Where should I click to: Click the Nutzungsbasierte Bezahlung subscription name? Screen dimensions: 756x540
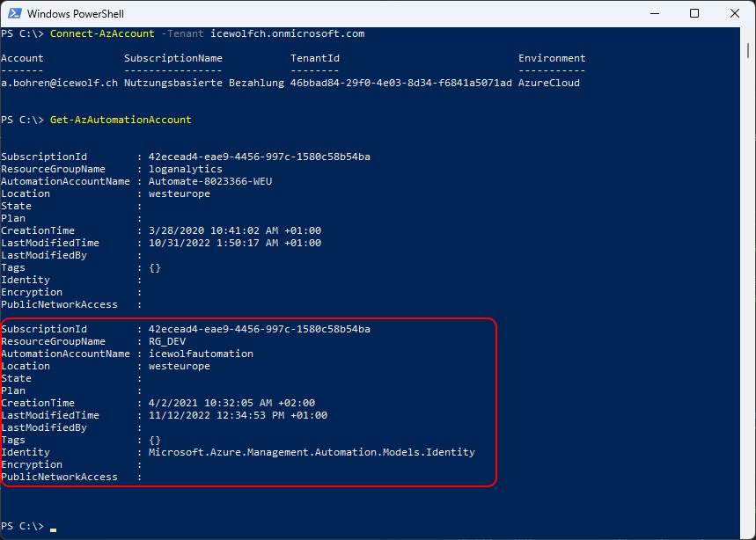[x=204, y=83]
